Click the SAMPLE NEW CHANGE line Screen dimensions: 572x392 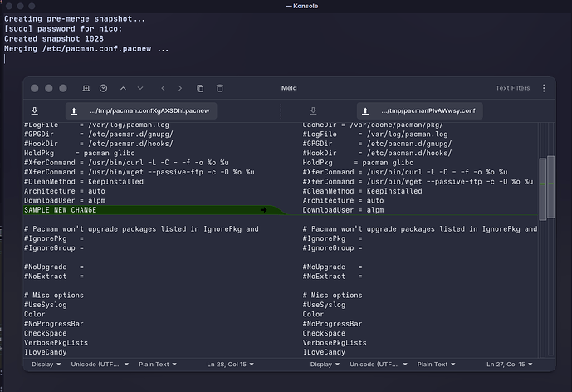(61, 210)
